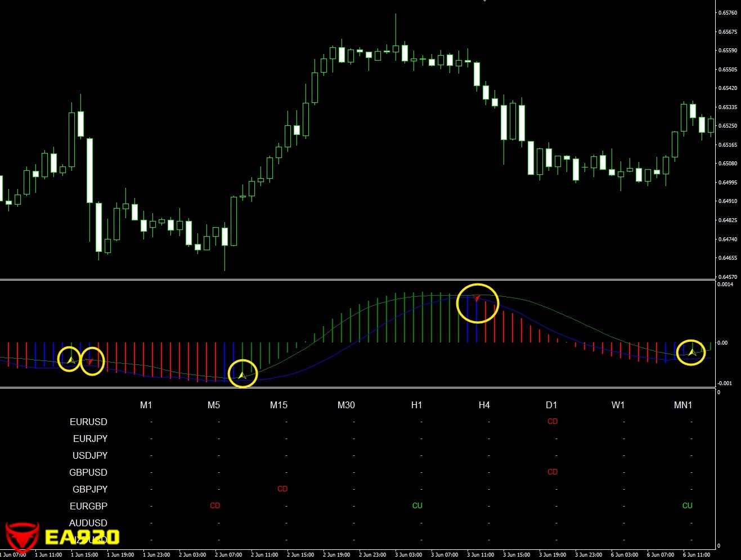Click the CD signal for GBPJPY on M15

pyautogui.click(x=282, y=489)
